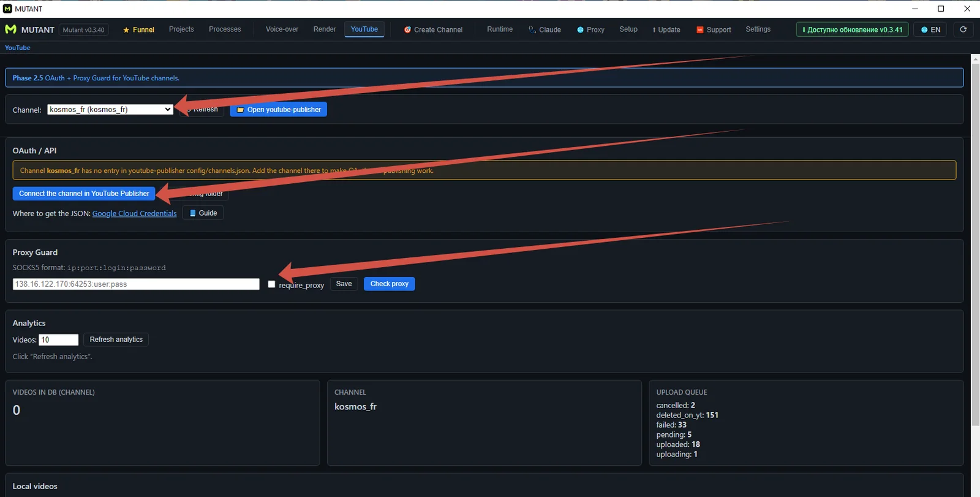Click the Refresh analytics button
The width and height of the screenshot is (980, 497).
pos(116,340)
